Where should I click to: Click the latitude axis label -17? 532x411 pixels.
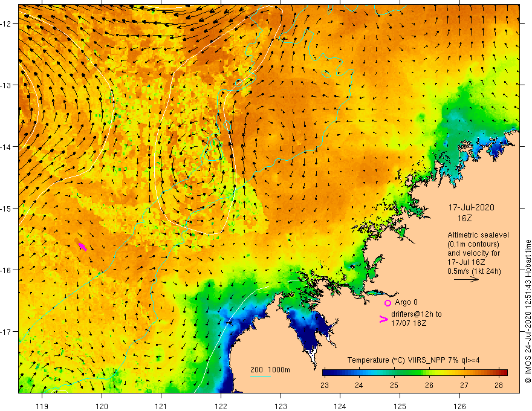click(7, 331)
